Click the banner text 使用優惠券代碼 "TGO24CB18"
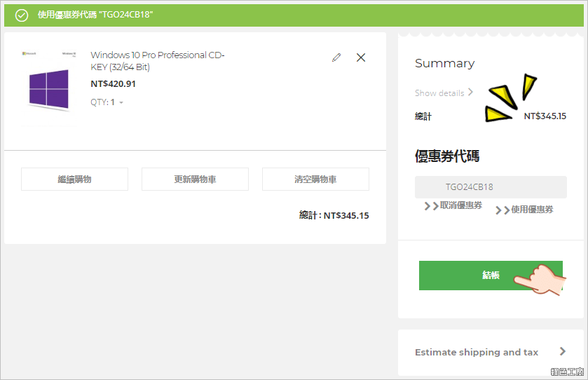Screen dimensions: 588x380 (x=95, y=15)
